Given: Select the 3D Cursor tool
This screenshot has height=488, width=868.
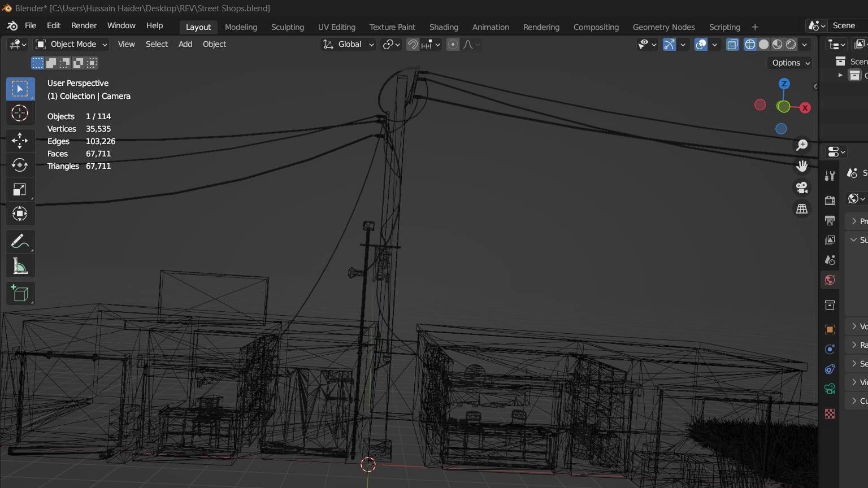Looking at the screenshot, I should [20, 113].
